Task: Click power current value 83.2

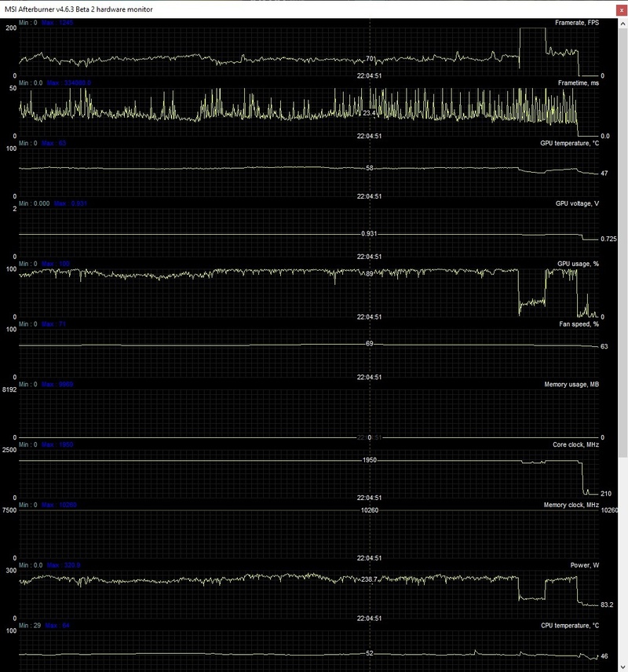Action: click(607, 604)
